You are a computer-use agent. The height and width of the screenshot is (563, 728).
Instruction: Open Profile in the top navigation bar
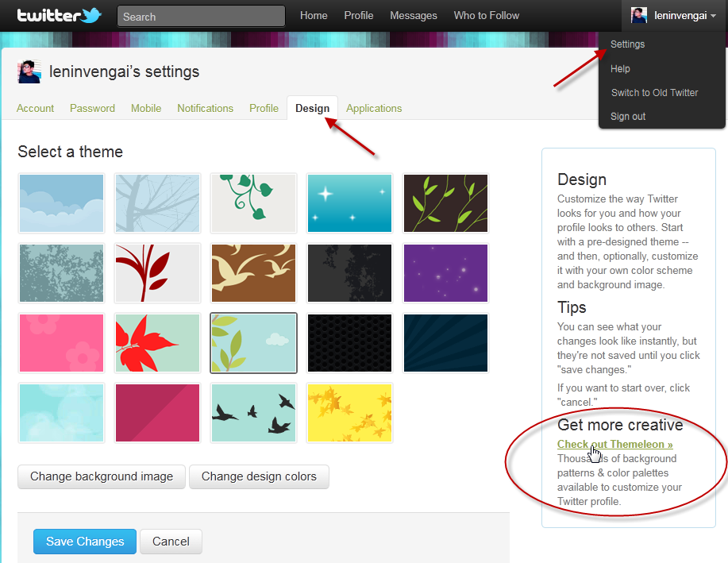click(358, 16)
